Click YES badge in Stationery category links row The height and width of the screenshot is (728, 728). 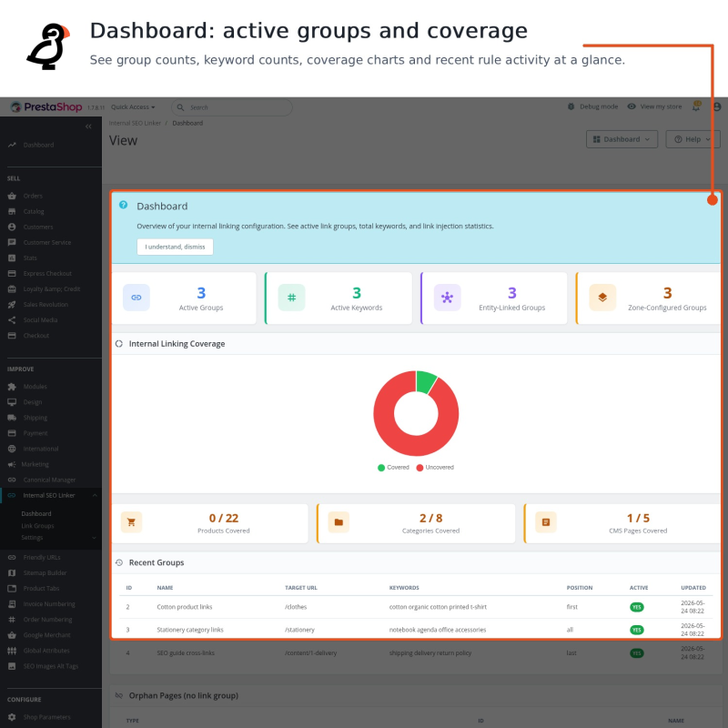636,630
